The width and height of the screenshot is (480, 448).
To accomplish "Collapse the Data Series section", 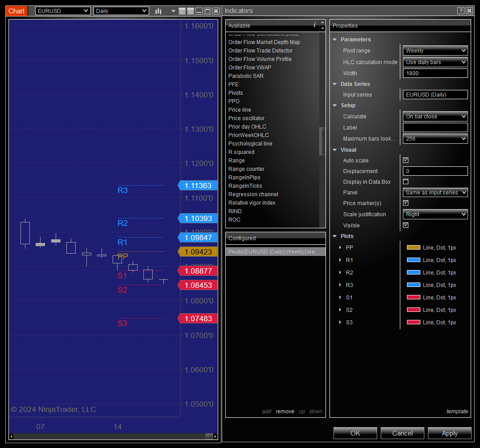I will click(334, 84).
